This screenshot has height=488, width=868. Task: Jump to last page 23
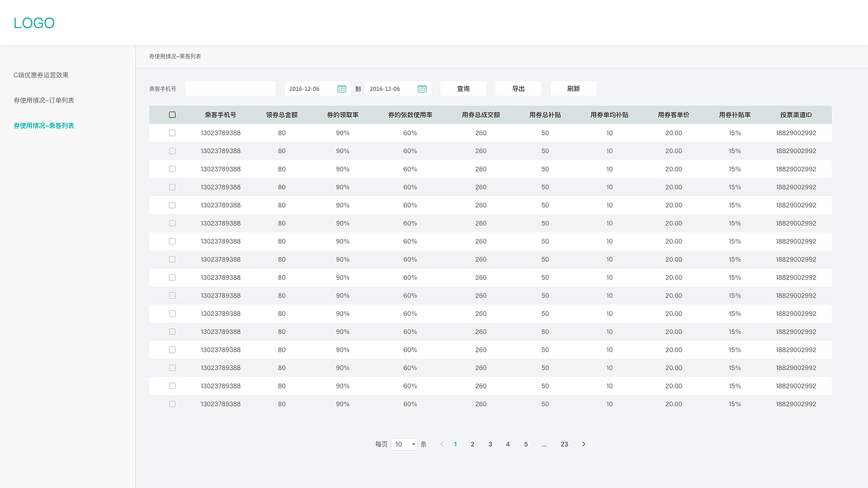point(564,445)
